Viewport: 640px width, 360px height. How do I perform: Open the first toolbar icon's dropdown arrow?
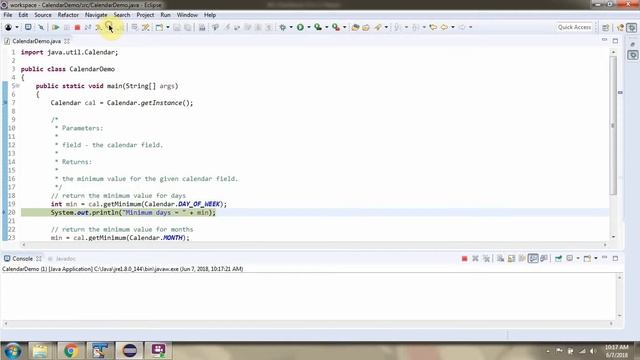point(17,27)
